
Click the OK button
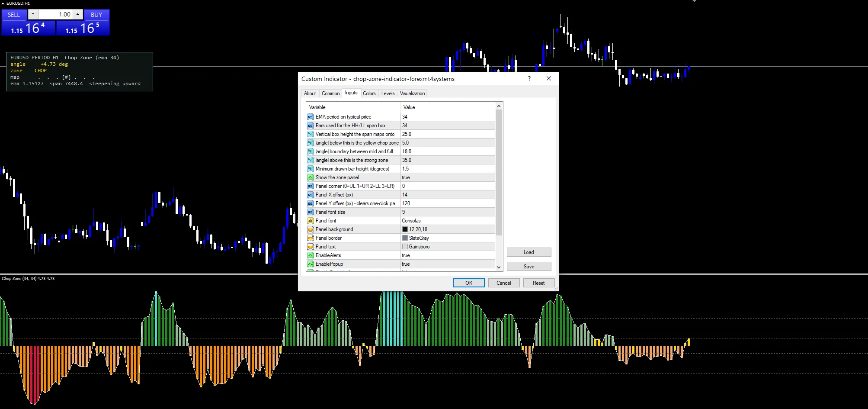point(469,283)
